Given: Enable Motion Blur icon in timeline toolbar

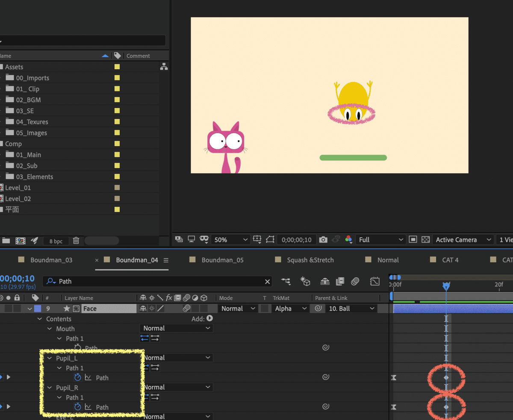Looking at the screenshot, I should point(355,281).
